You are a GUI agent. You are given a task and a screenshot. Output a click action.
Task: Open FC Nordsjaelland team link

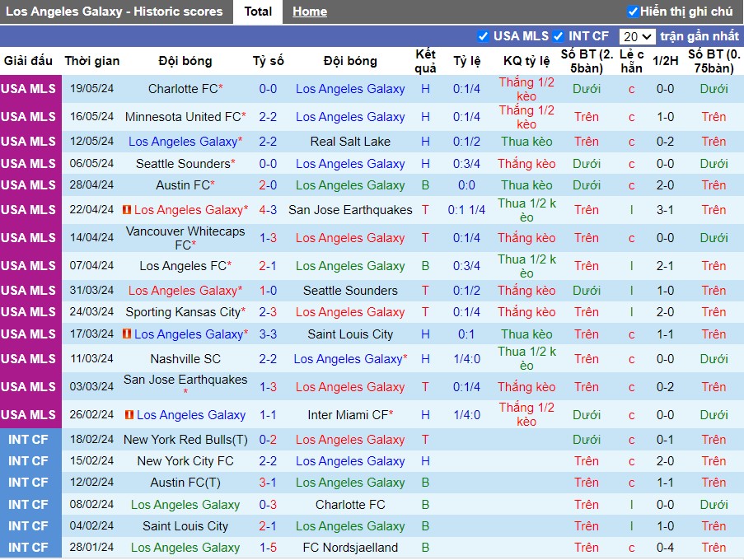[350, 548]
